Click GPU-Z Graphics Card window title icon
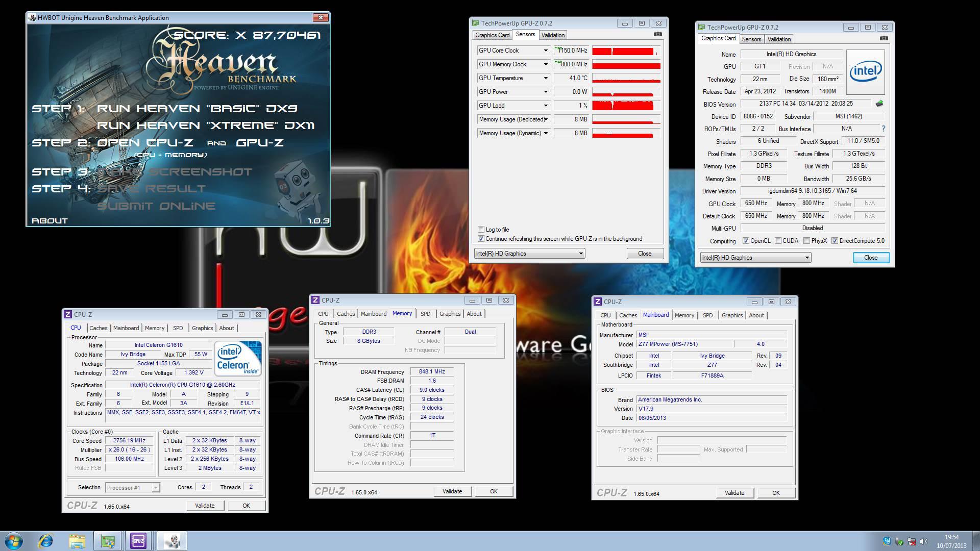 click(702, 27)
